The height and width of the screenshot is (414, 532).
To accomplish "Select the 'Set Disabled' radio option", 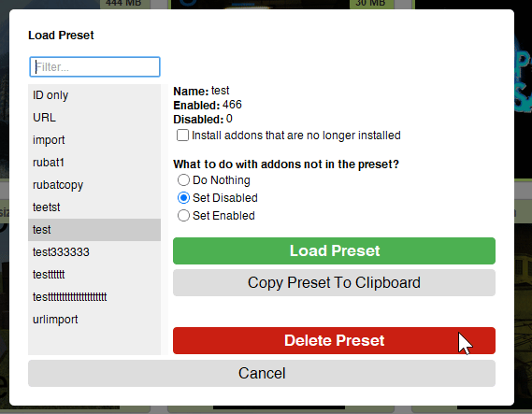I will coord(183,198).
